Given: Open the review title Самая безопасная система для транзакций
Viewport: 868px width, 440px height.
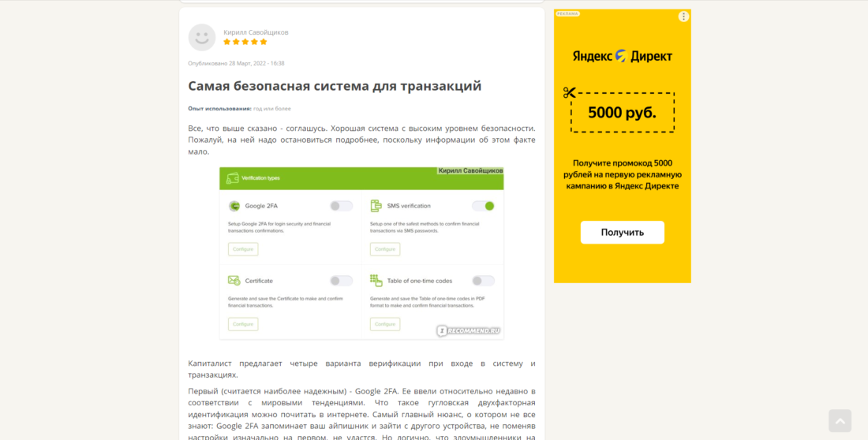Looking at the screenshot, I should click(335, 86).
